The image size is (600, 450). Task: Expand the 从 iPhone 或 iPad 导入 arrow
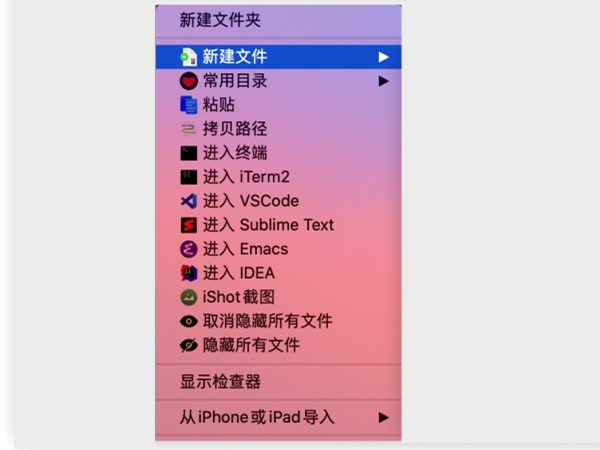[x=383, y=417]
